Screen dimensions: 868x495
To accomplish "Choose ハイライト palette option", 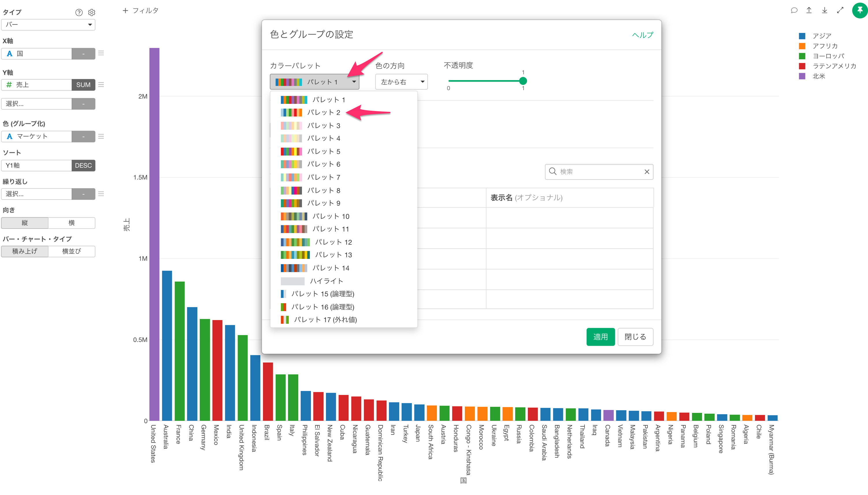I will point(344,281).
